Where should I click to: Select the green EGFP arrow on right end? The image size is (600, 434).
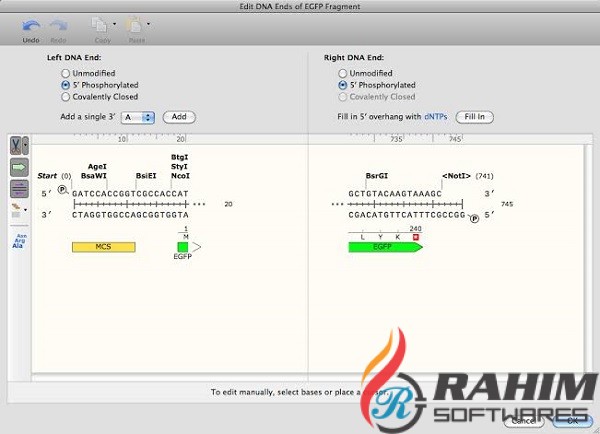coord(385,247)
